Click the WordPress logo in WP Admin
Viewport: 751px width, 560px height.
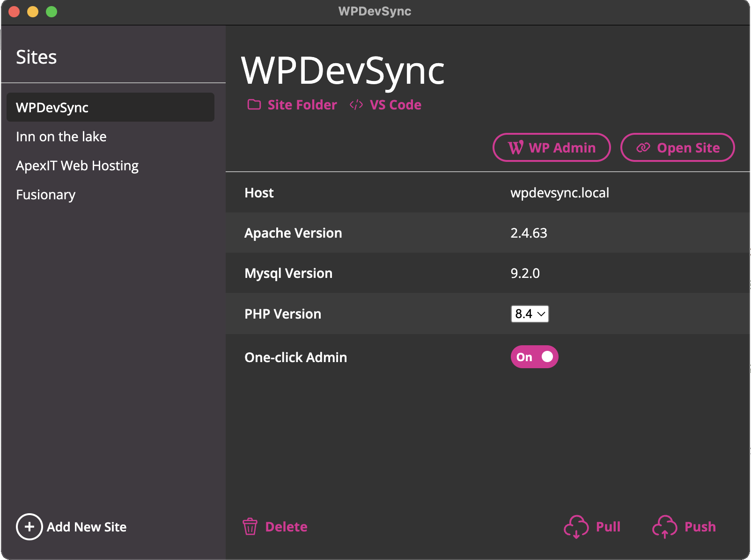[515, 148]
